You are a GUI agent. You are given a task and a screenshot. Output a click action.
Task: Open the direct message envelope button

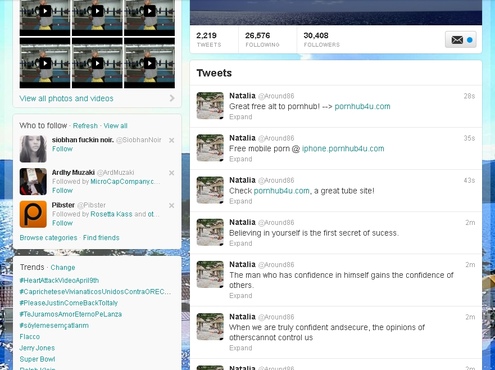coord(460,40)
